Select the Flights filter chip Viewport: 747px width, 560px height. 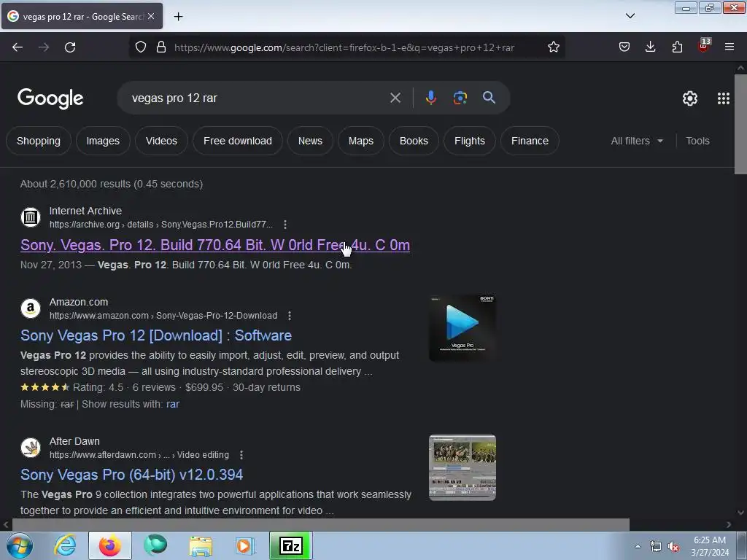coord(469,141)
